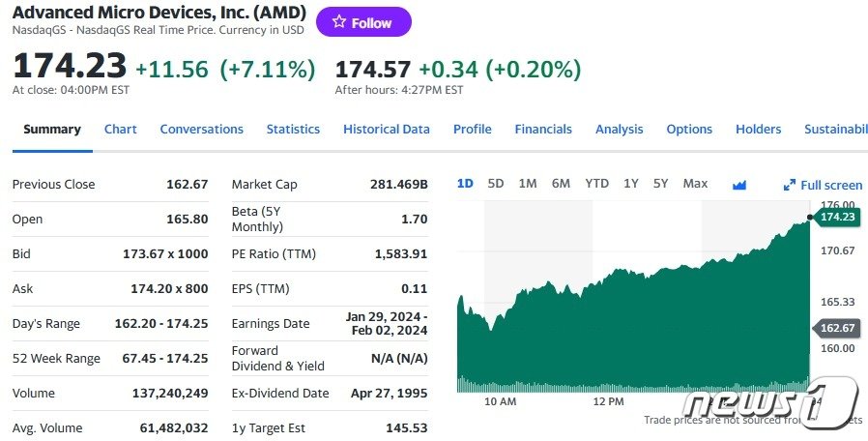
Task: Select the 5D chart range
Action: click(496, 184)
